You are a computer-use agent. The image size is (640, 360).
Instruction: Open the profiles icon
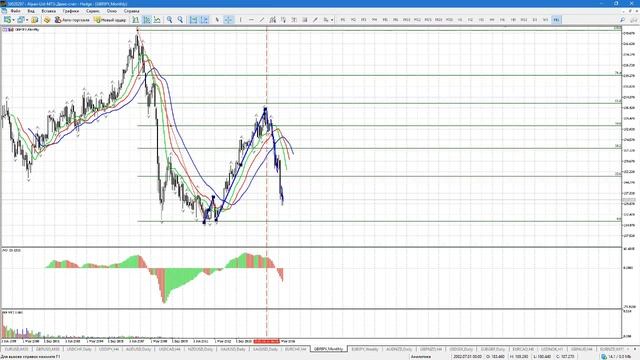(20, 20)
